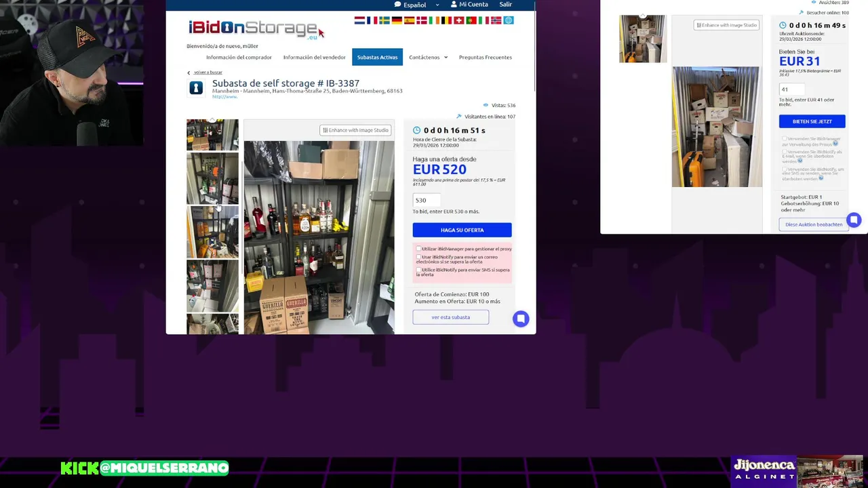
Task: Enable 'Utilizar iBidManager para gestionar el proxy'
Action: 418,249
